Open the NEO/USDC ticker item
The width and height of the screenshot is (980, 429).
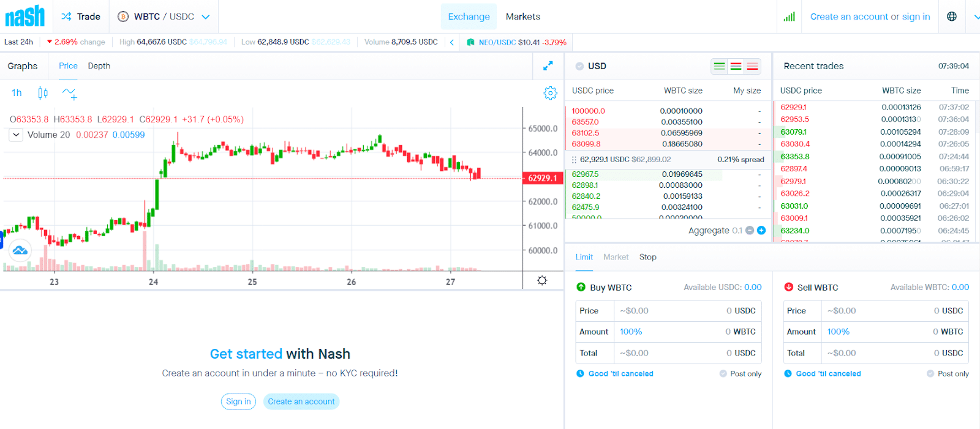516,42
